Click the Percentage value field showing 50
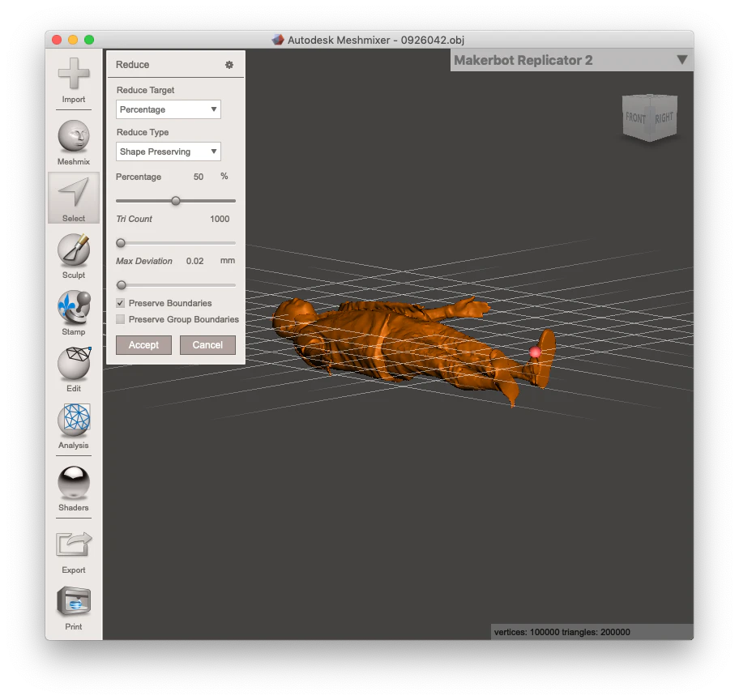The image size is (739, 700). [199, 177]
